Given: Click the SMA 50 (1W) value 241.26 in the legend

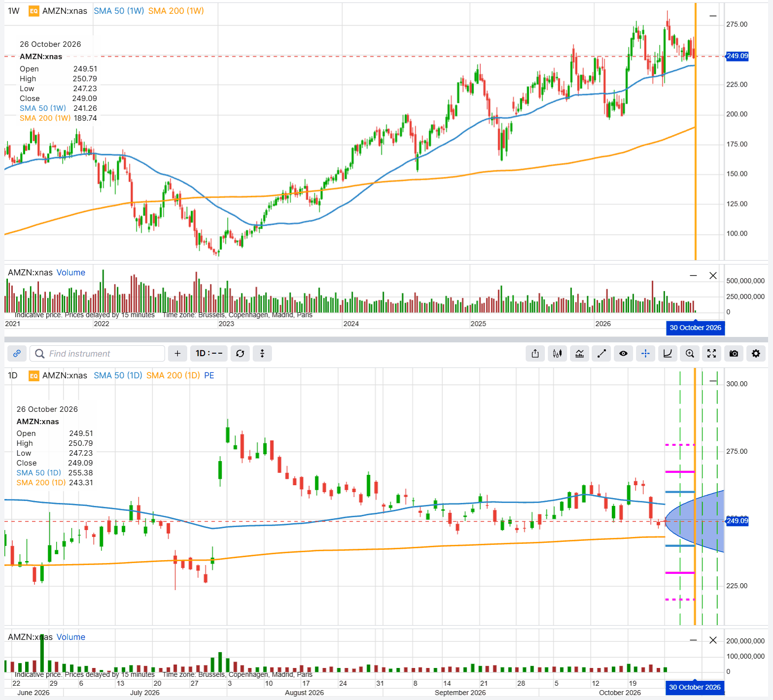Looking at the screenshot, I should [x=85, y=108].
